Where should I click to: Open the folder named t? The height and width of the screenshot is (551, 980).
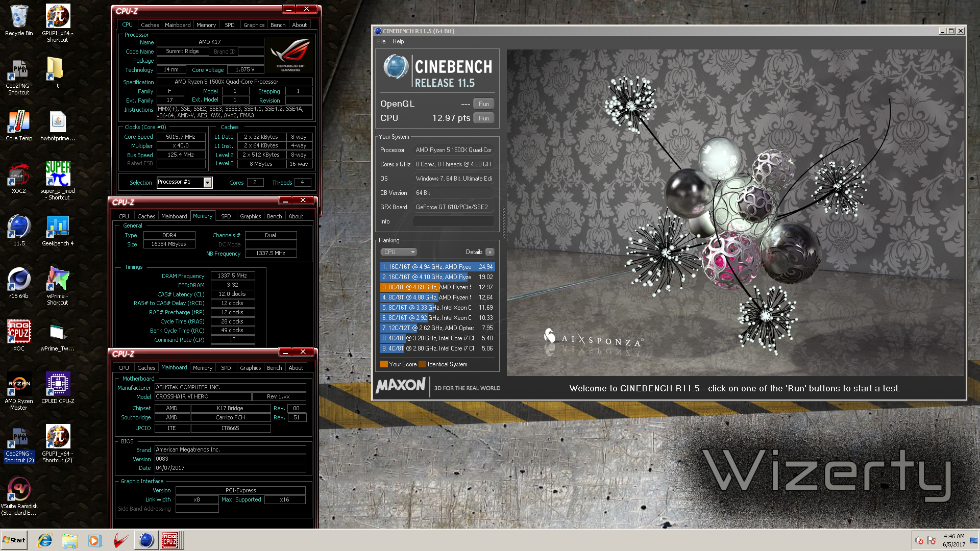57,72
